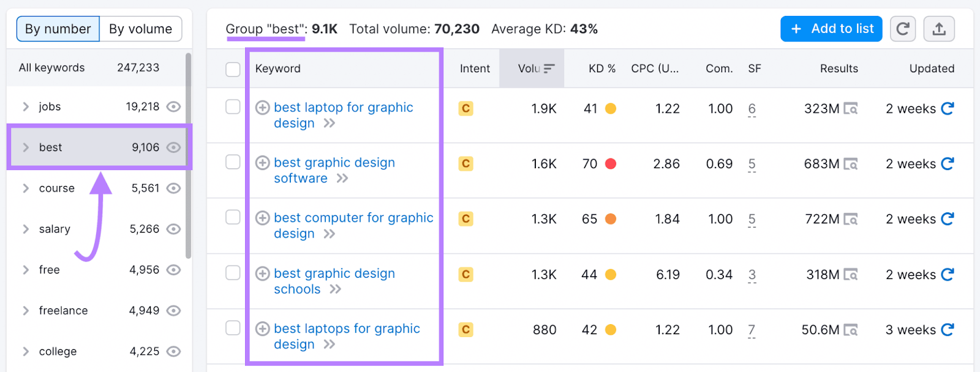Expand the salary keyword group
The image size is (980, 372).
26,229
